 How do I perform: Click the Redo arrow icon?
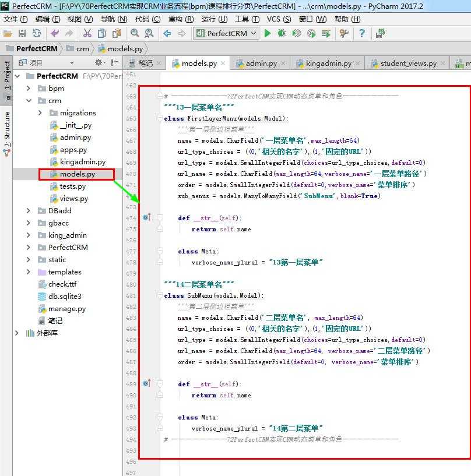click(69, 33)
